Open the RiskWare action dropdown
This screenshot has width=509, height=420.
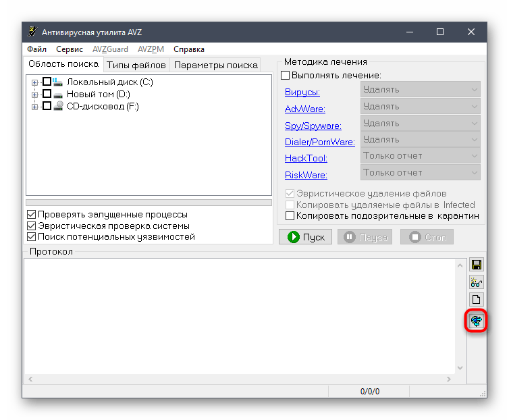pyautogui.click(x=420, y=172)
